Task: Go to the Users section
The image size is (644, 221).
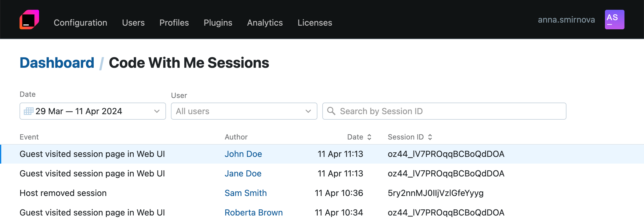Action: click(133, 23)
